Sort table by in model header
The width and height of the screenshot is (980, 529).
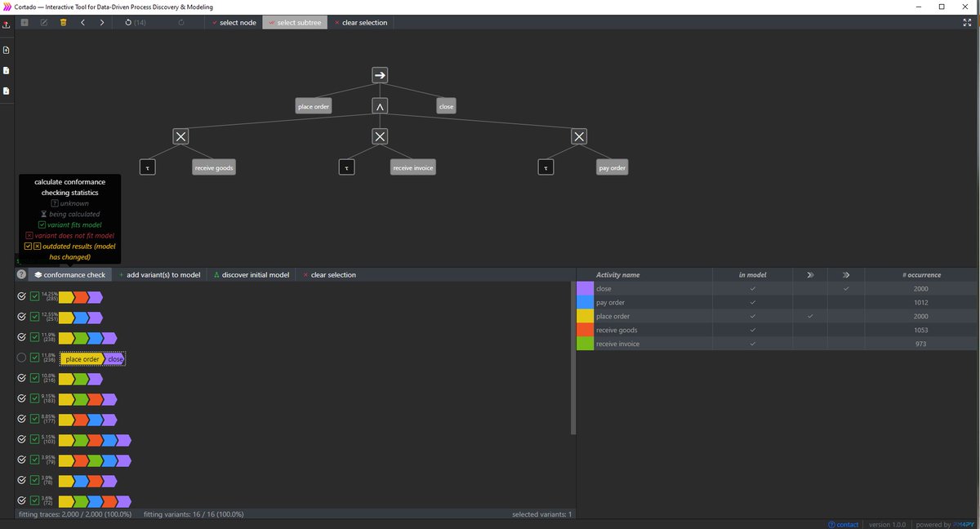pos(752,275)
